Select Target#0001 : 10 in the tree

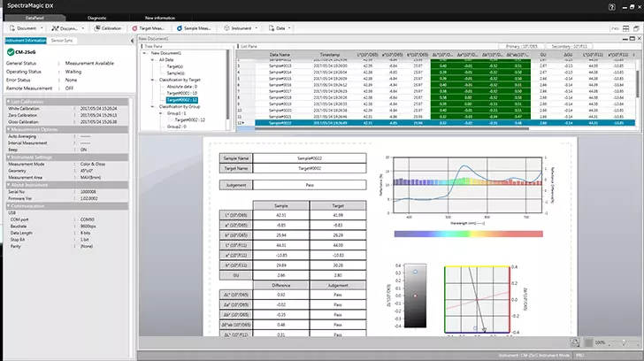point(181,93)
